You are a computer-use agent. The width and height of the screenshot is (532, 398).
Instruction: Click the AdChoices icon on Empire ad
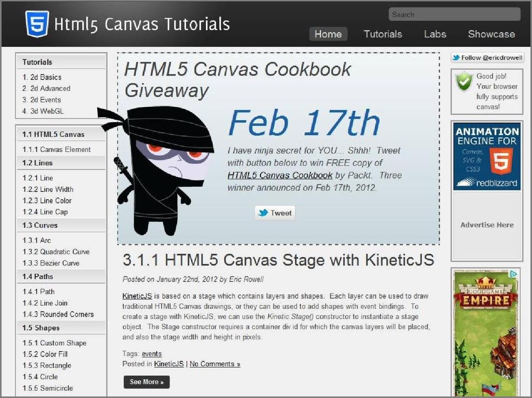[514, 274]
